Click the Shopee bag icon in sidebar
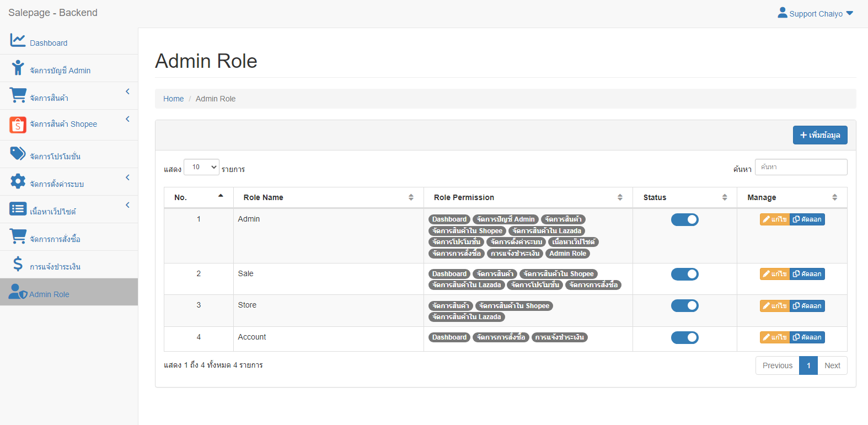The height and width of the screenshot is (425, 868). (x=18, y=125)
